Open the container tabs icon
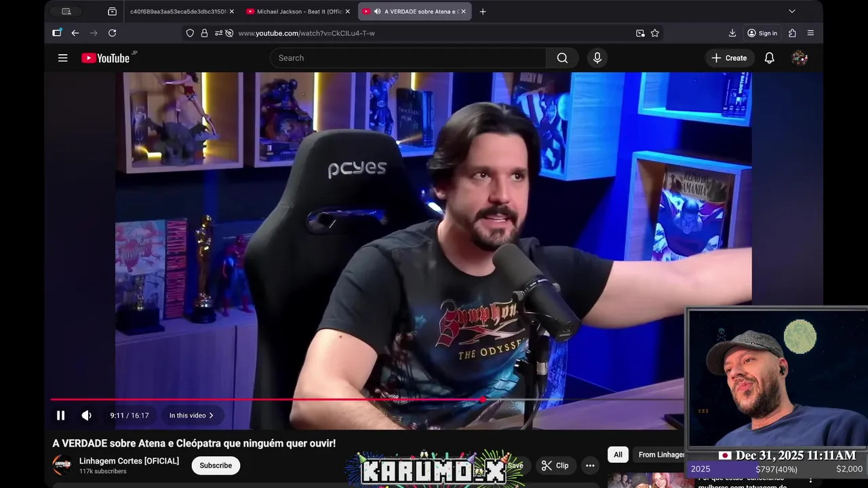This screenshot has width=868, height=488. click(112, 12)
